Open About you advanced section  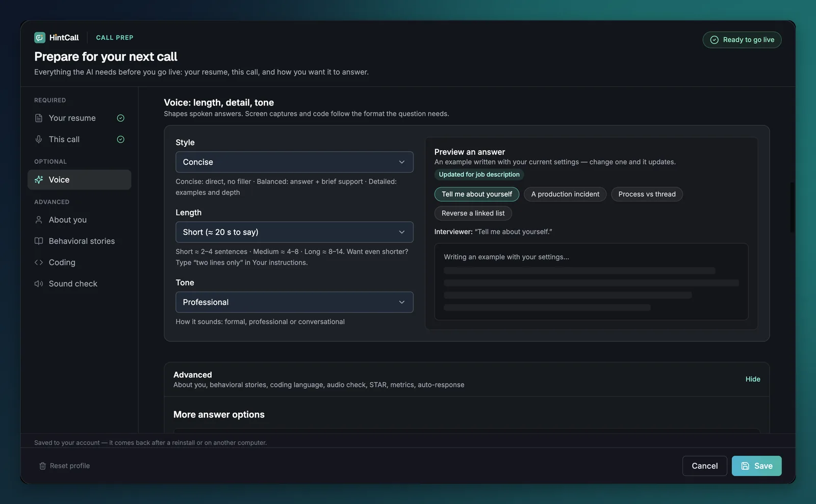pyautogui.click(x=80, y=220)
